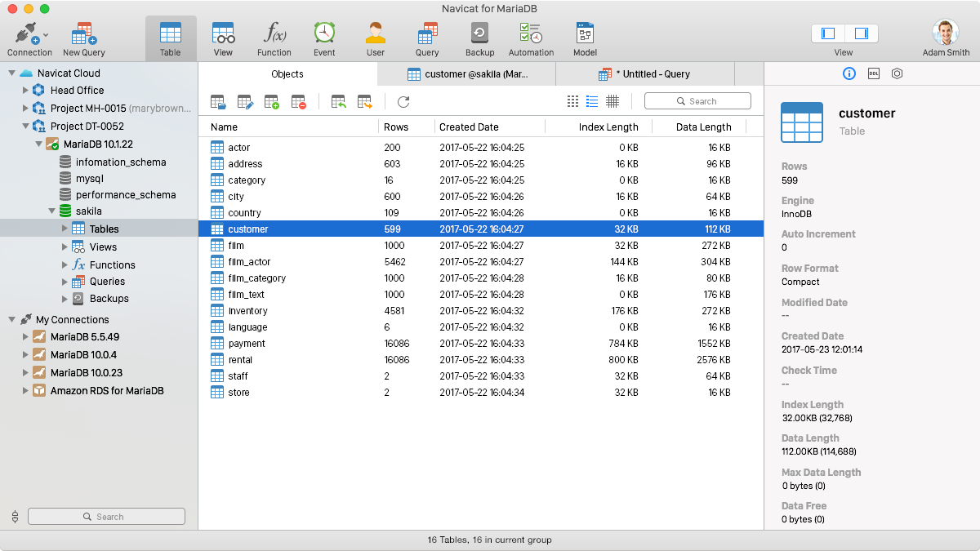Sort by the Index Length column header
The width and height of the screenshot is (980, 551).
pyautogui.click(x=598, y=127)
